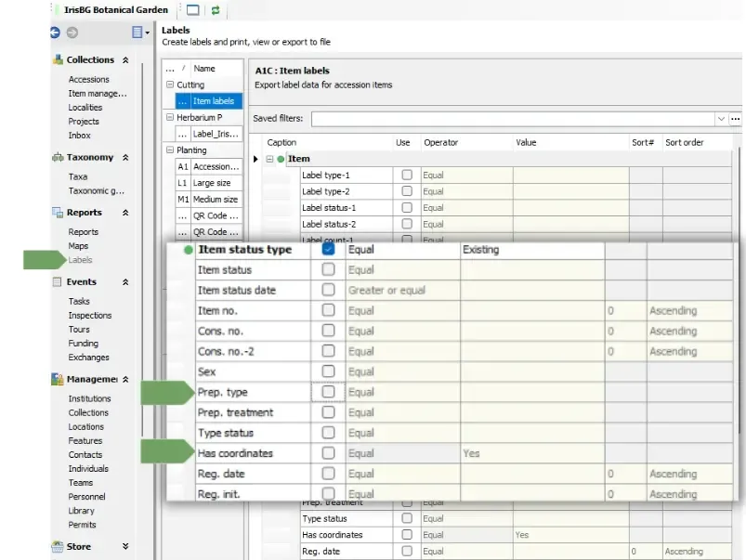Check the Label type-2 Use checkbox
746x560 pixels.
coord(407,190)
